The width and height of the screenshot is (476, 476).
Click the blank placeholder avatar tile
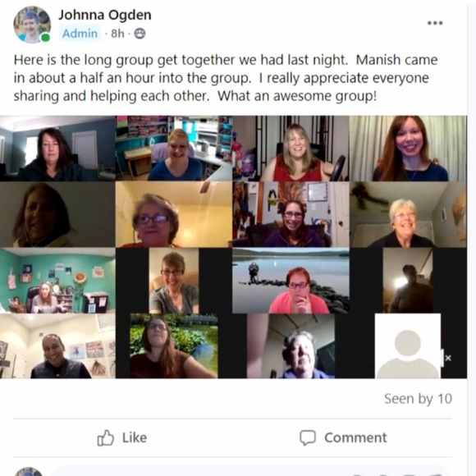[408, 346]
